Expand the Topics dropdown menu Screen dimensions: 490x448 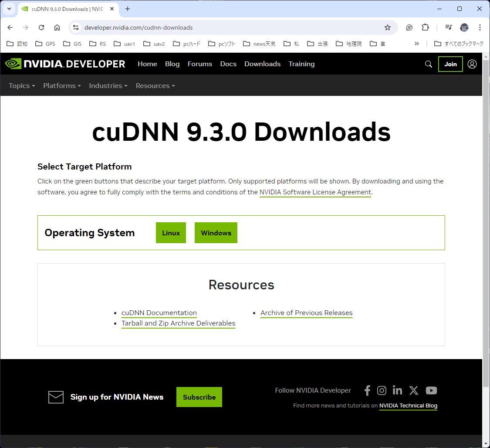(x=21, y=85)
